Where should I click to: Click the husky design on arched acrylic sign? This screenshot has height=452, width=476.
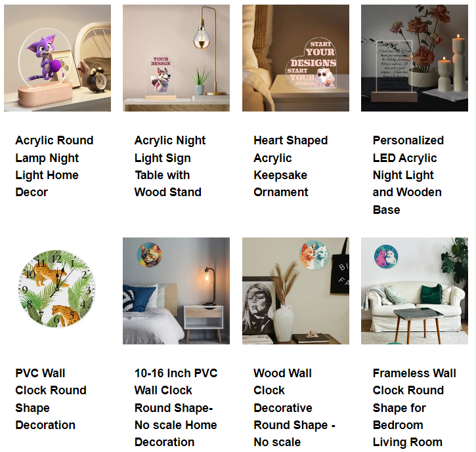[162, 80]
